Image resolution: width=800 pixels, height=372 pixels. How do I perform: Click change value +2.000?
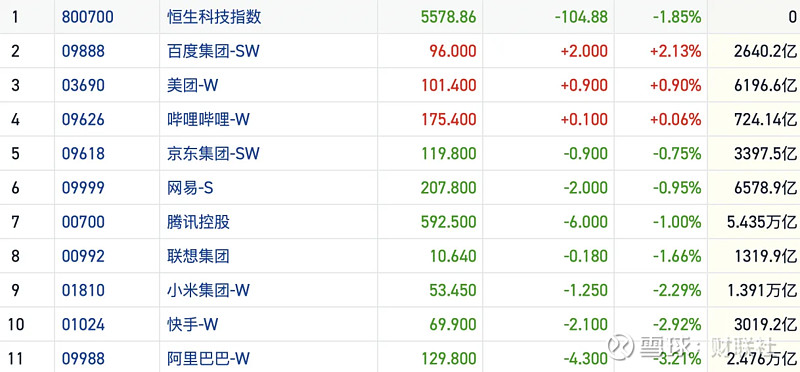584,51
